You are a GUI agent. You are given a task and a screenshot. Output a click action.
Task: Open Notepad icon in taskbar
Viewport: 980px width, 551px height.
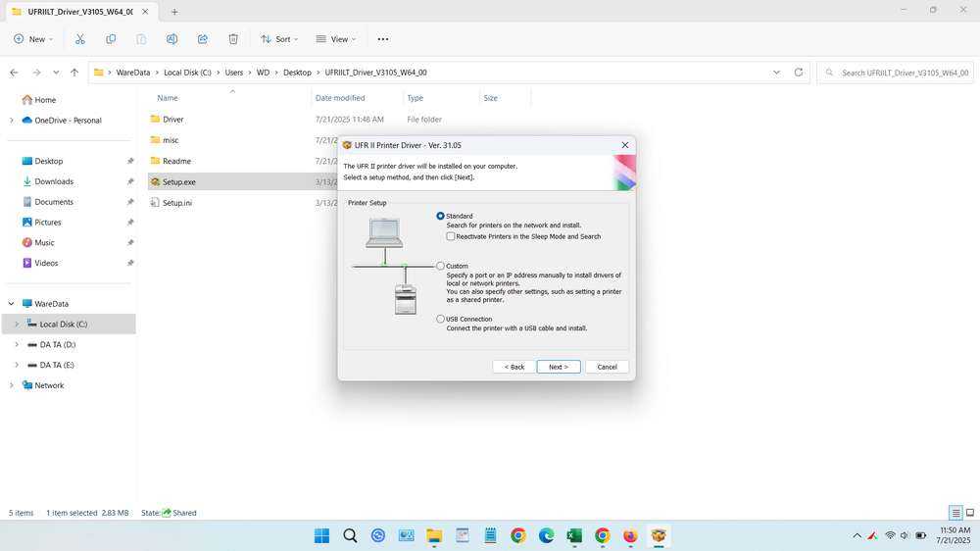[x=490, y=535]
